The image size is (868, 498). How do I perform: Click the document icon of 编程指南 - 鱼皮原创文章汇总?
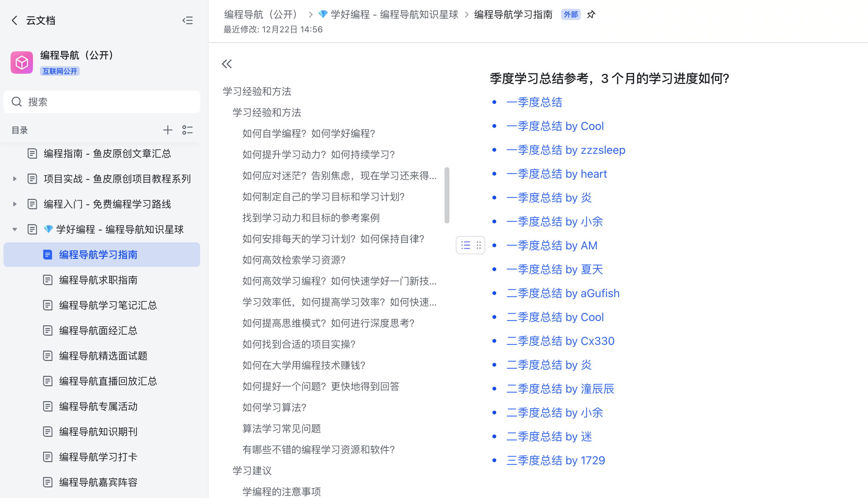click(x=32, y=153)
